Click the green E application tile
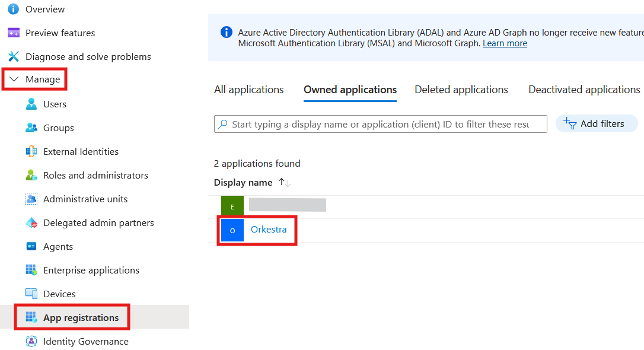This screenshot has width=644, height=350. (232, 206)
